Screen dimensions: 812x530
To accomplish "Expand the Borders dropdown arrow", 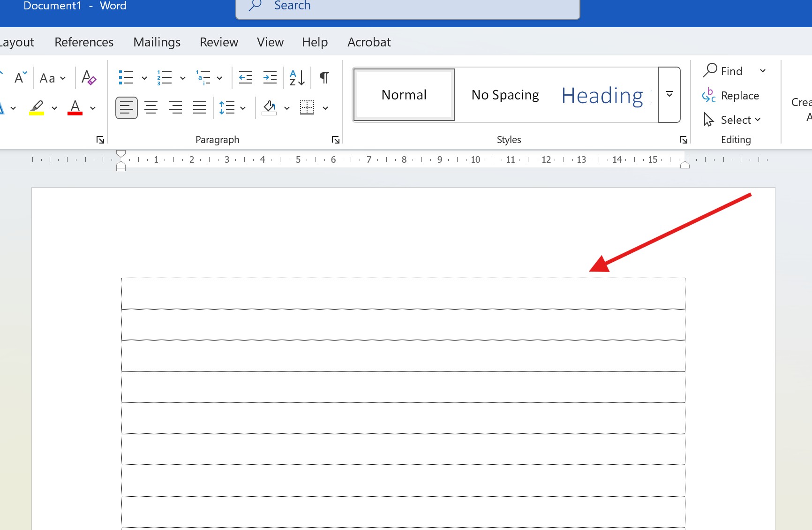I will 325,108.
